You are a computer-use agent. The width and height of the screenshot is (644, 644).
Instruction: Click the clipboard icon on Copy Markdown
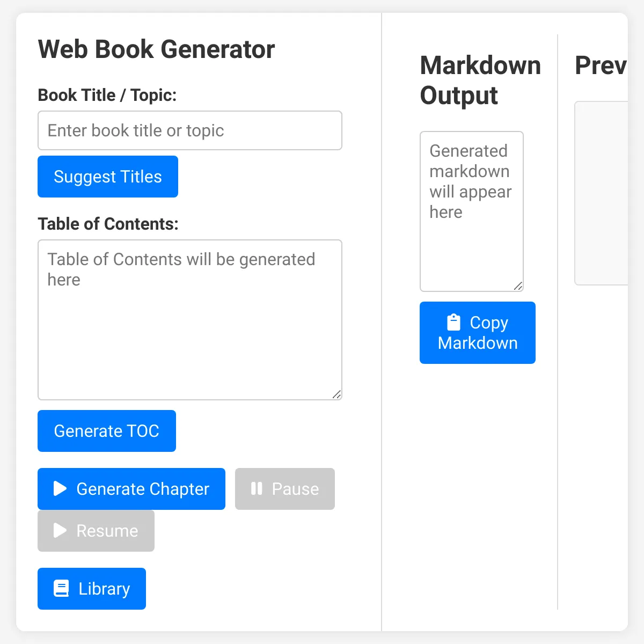tap(453, 322)
